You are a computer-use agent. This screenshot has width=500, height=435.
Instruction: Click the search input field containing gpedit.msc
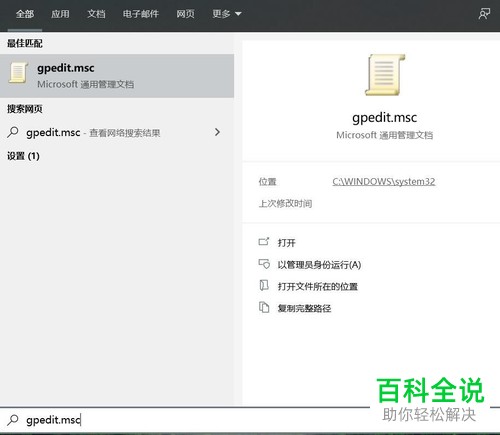185,420
